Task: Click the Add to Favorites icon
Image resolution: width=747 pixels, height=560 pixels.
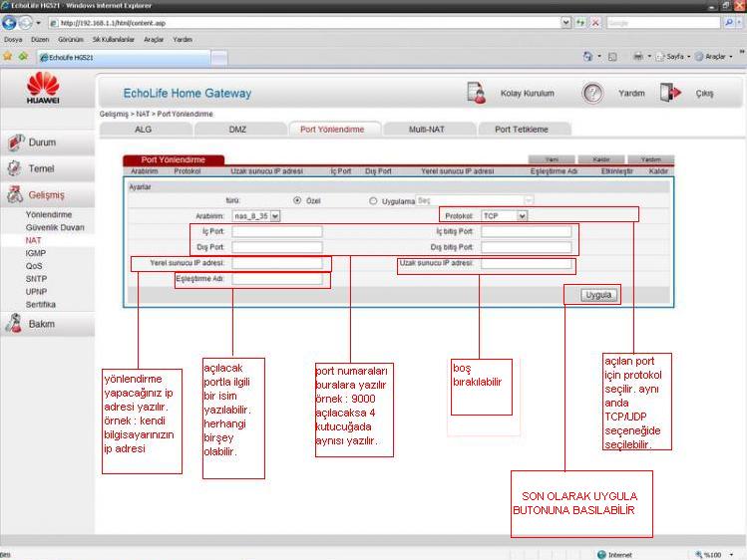Action: coord(23,56)
